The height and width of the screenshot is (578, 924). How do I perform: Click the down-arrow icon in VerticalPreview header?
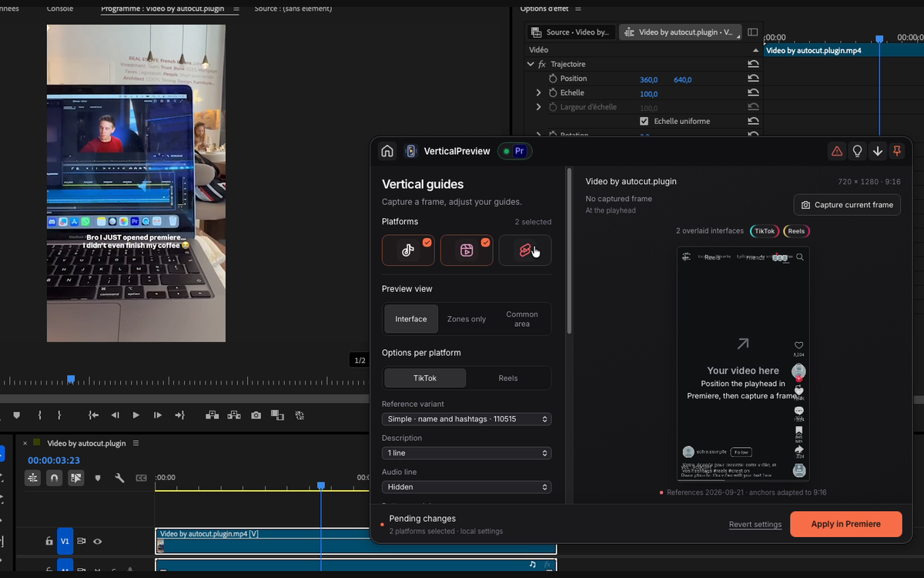coord(877,151)
